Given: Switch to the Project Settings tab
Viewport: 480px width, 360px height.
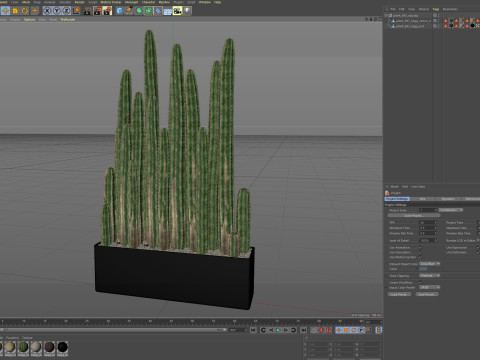Looking at the screenshot, I should (397, 199).
